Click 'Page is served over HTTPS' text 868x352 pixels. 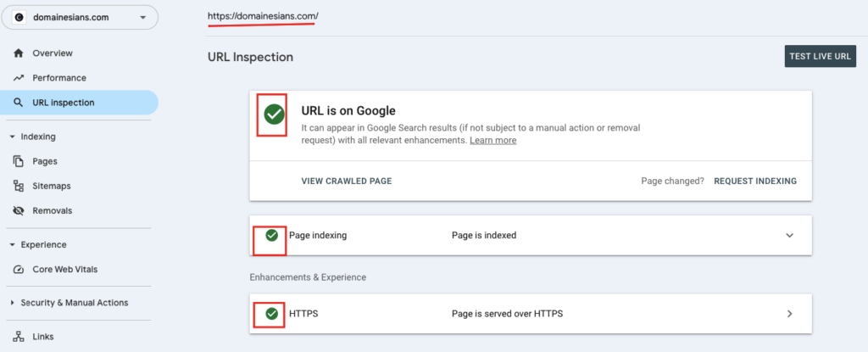point(507,314)
